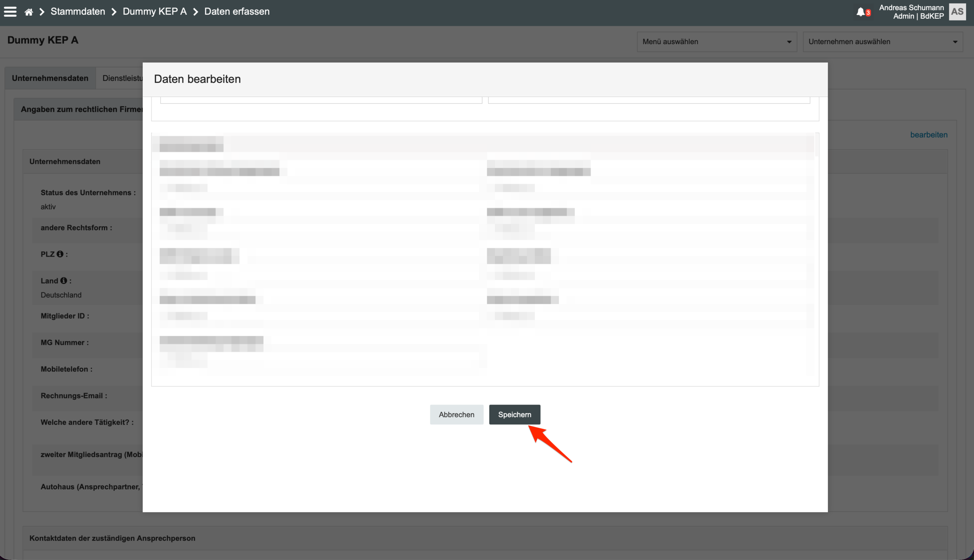The image size is (974, 560).
Task: Click the dialog's inner scrollbar
Action: (x=816, y=144)
